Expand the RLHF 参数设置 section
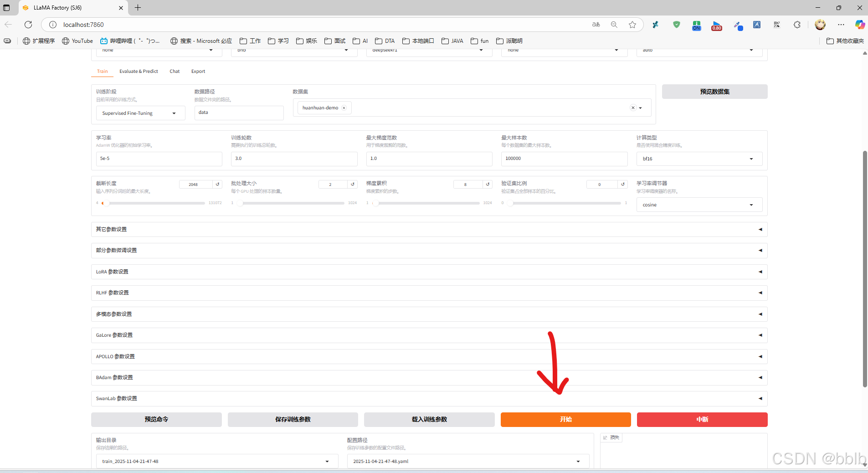The height and width of the screenshot is (473, 868). [429, 293]
